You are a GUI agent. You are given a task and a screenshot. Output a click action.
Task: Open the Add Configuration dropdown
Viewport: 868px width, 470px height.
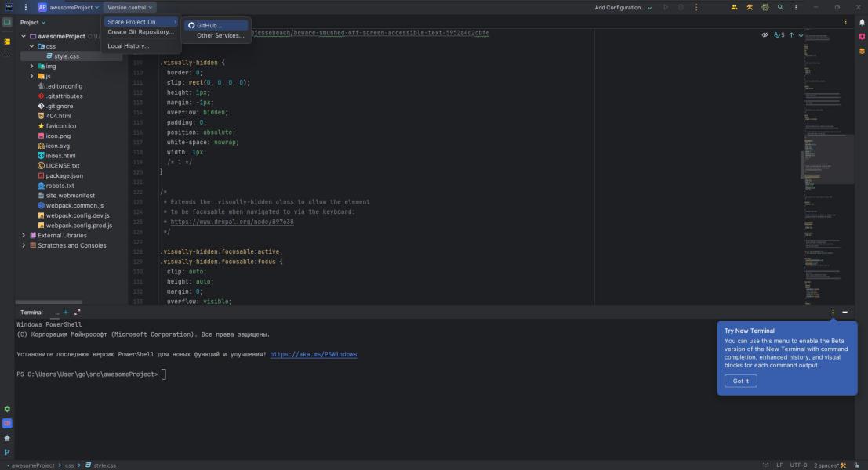tap(623, 7)
